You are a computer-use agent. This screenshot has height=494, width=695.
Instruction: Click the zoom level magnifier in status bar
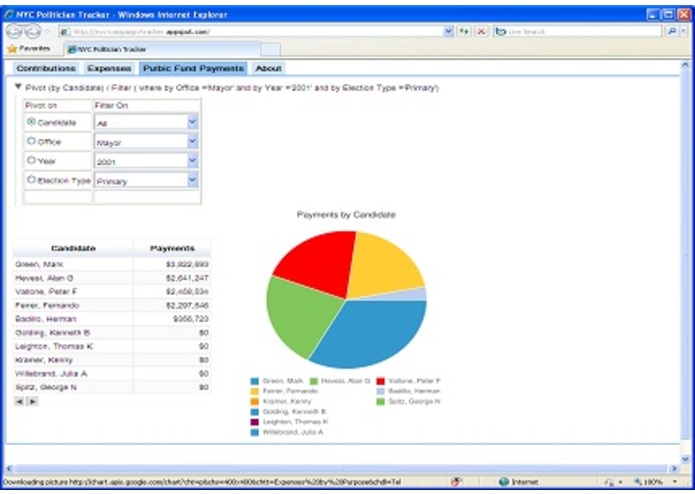point(638,482)
